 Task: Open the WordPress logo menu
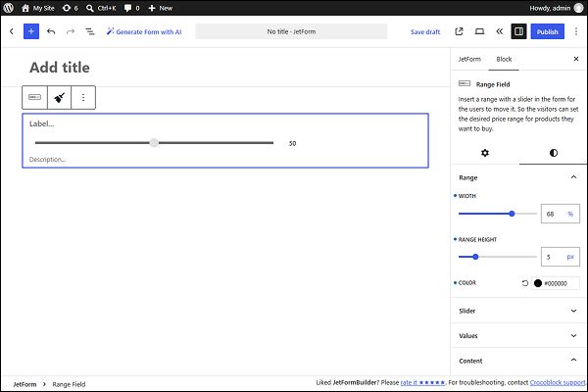[8, 8]
